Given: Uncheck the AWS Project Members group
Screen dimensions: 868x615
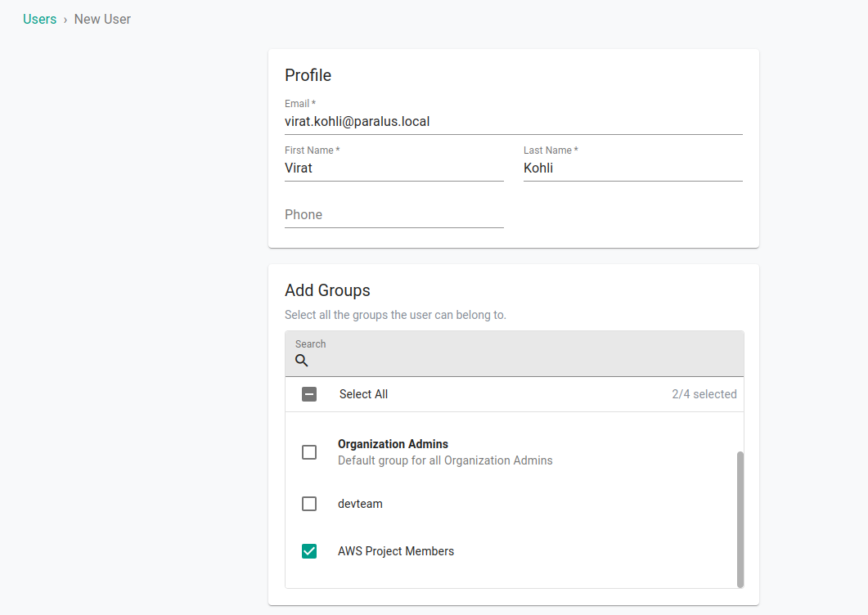Looking at the screenshot, I should tap(309, 551).
